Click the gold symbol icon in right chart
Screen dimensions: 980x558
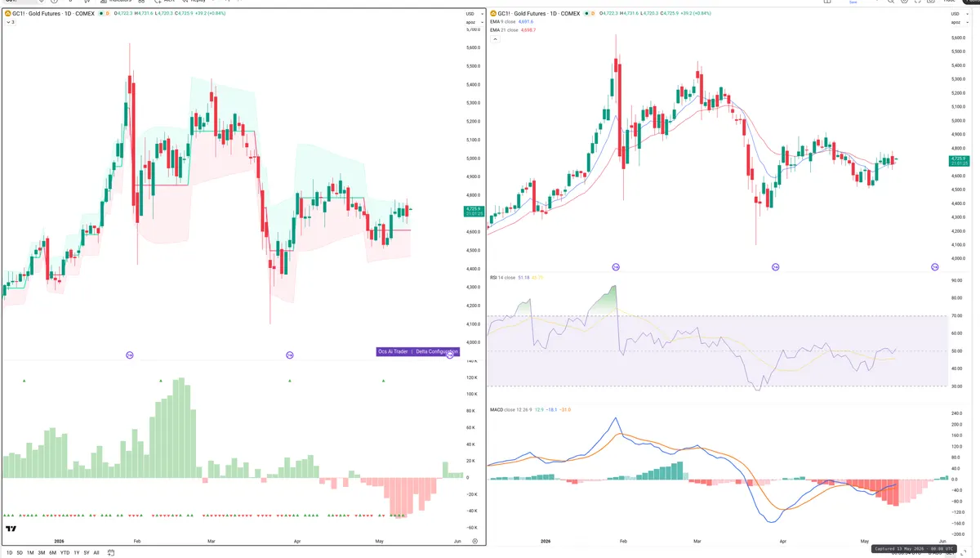tap(493, 13)
